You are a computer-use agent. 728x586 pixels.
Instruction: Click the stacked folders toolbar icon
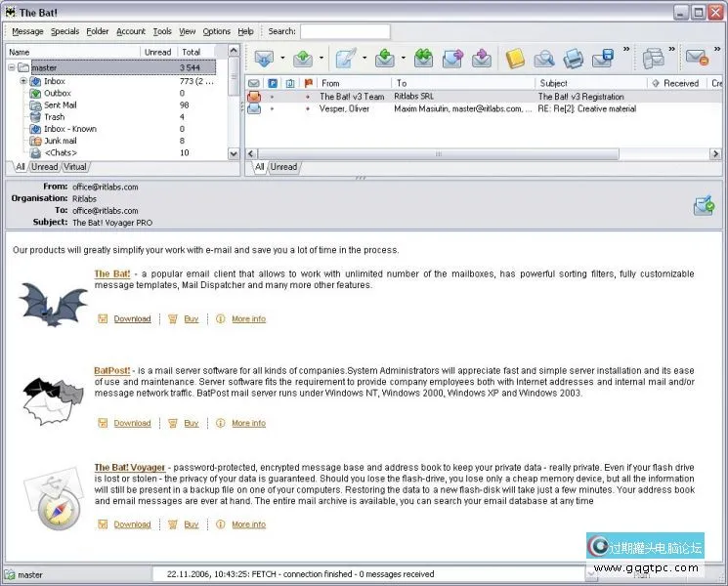654,59
